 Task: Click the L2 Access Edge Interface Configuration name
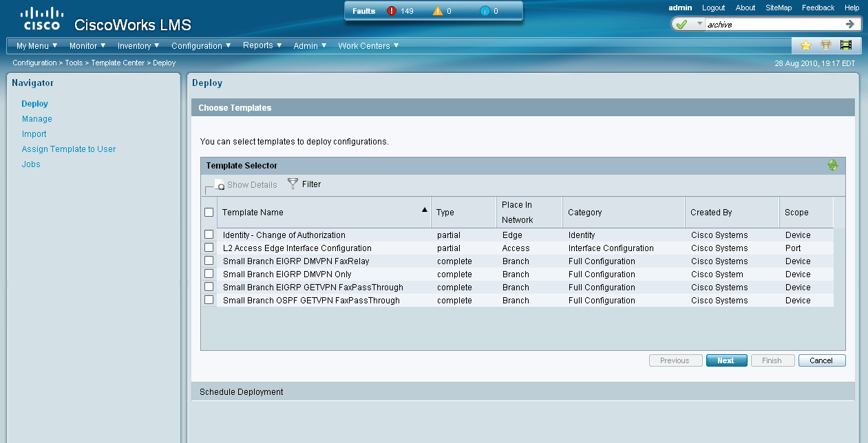(297, 248)
